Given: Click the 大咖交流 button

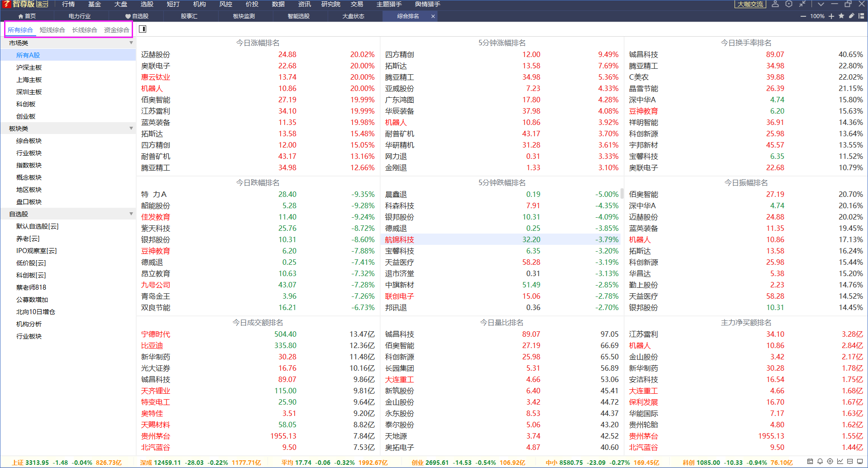Looking at the screenshot, I should click(x=750, y=4).
